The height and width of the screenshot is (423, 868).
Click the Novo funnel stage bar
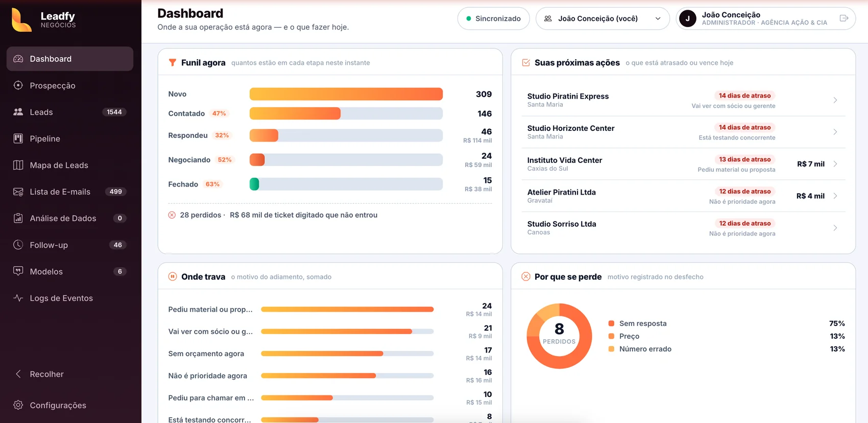[346, 94]
